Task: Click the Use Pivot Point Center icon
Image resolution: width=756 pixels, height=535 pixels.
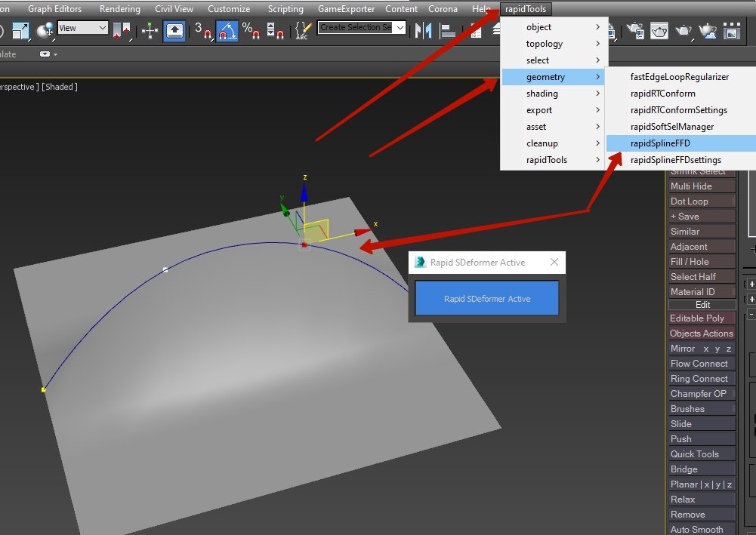Action: tap(122, 31)
